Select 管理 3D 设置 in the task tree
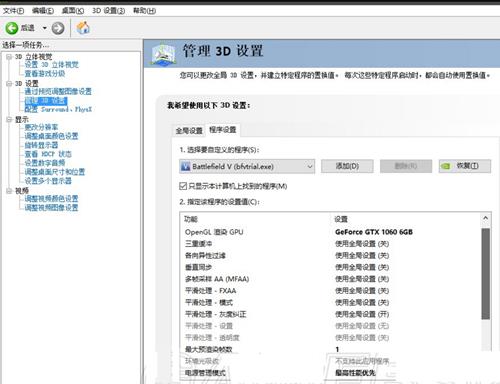This screenshot has height=384, width=500. click(46, 100)
